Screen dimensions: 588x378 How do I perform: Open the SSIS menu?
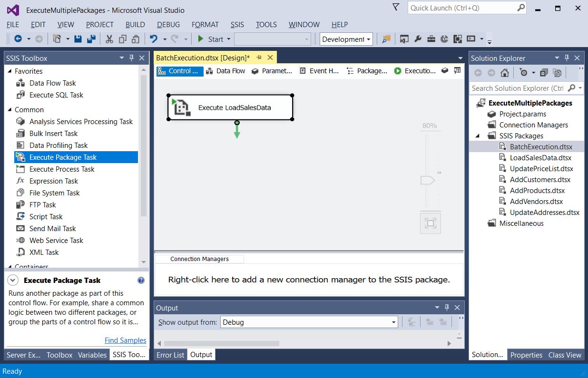click(x=237, y=25)
